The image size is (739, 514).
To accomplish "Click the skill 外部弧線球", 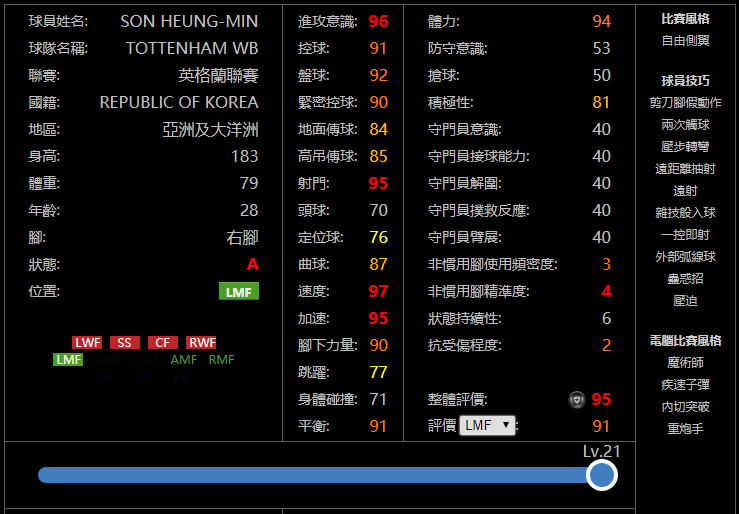I will pos(686,257).
